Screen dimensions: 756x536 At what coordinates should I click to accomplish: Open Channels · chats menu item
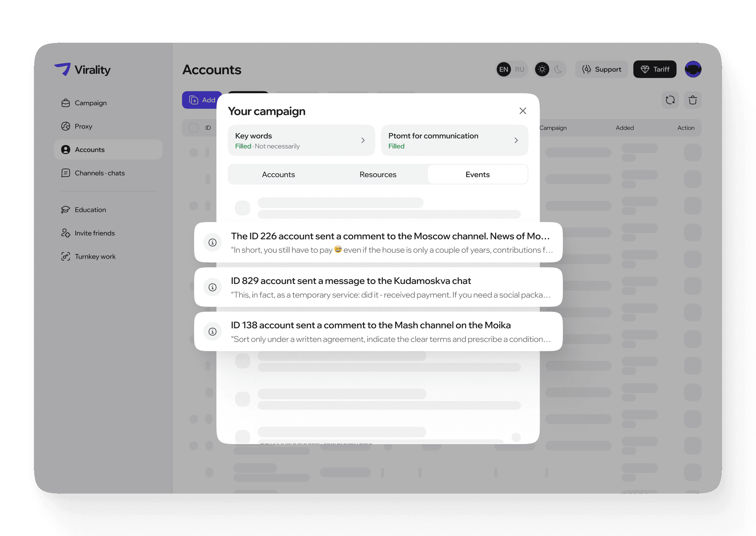click(100, 173)
